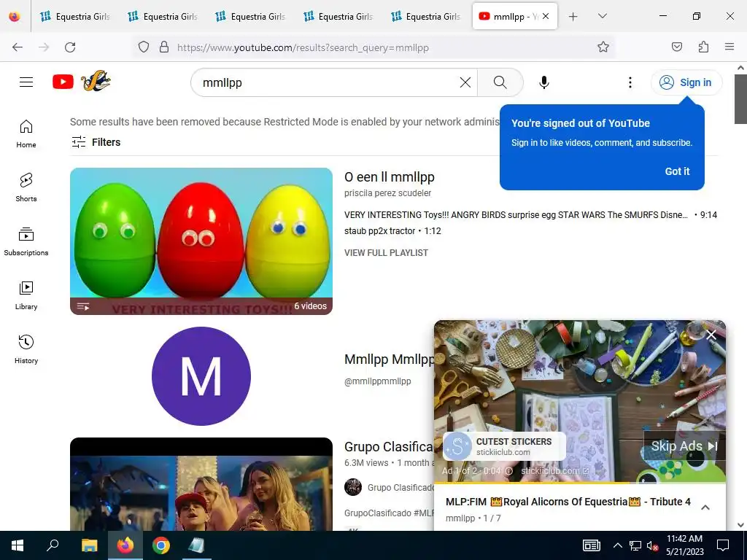Switch to the second Equestria Girls tab
This screenshot has height=560, width=747.
click(163, 16)
